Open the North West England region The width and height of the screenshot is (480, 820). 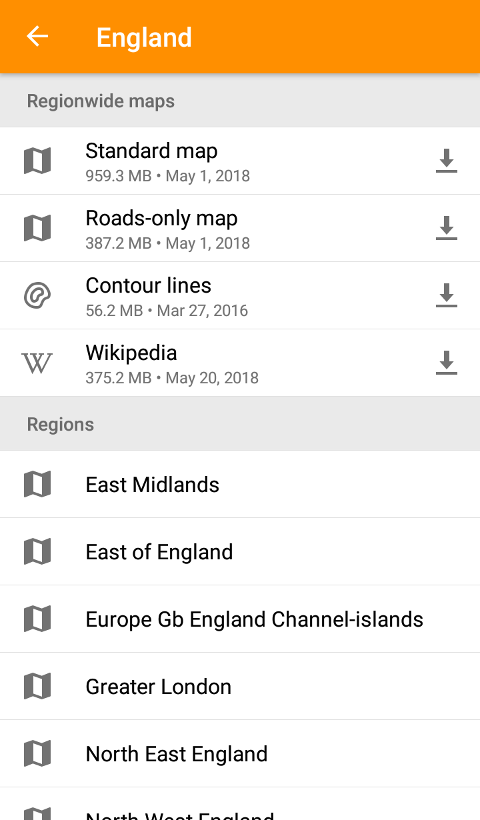(x=240, y=804)
